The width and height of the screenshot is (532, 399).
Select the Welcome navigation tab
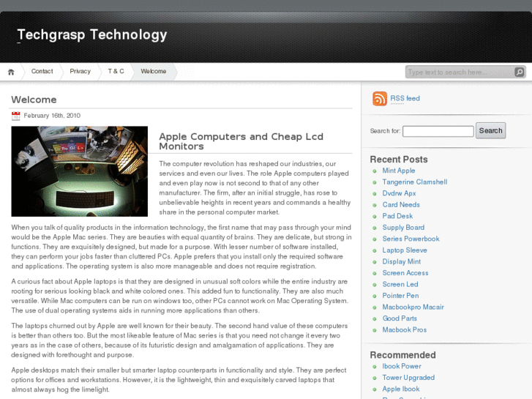coord(154,71)
